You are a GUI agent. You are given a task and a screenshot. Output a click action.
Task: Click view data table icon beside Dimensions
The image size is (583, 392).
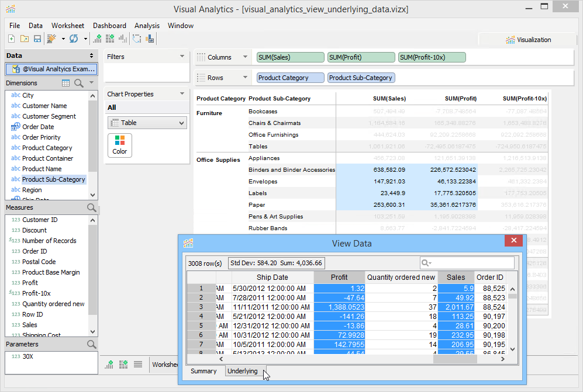66,84
